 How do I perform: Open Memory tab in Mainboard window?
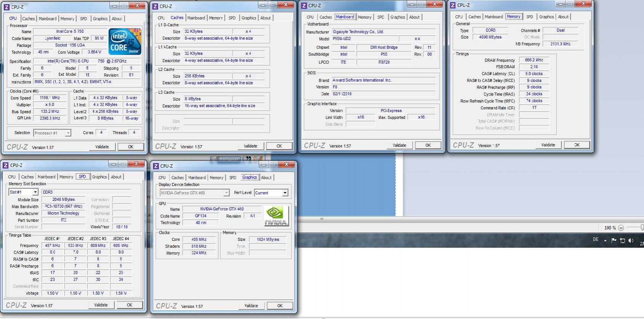coord(365,17)
